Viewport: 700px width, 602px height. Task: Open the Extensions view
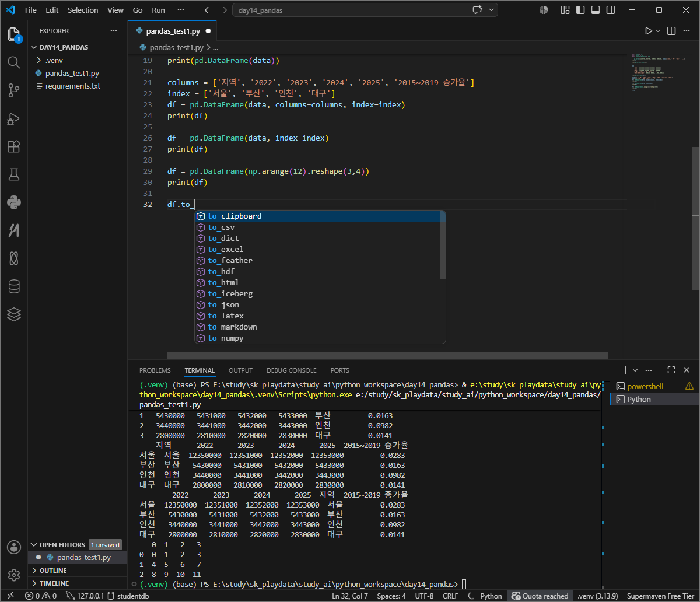pyautogui.click(x=14, y=146)
